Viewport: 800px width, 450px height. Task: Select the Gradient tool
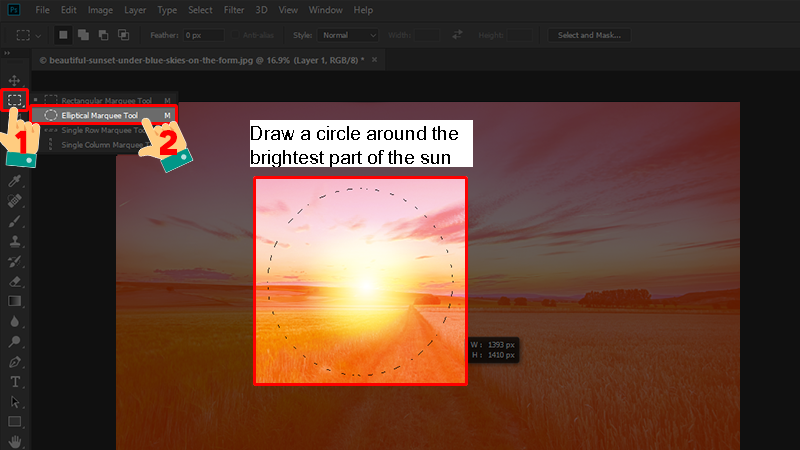pyautogui.click(x=14, y=301)
